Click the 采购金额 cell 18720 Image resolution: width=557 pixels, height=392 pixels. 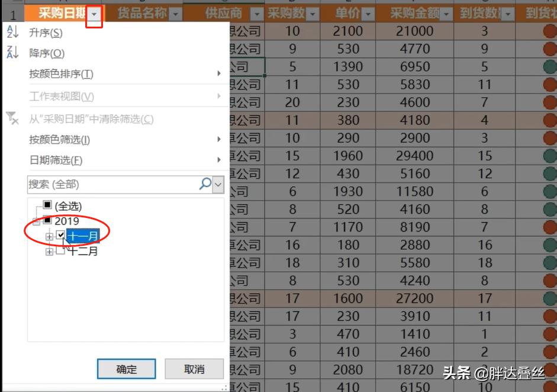(414, 370)
